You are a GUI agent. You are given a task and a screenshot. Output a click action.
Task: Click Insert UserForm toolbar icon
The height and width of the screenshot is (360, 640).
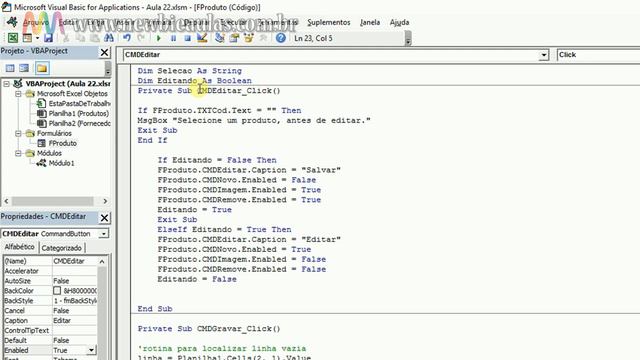coord(27,38)
